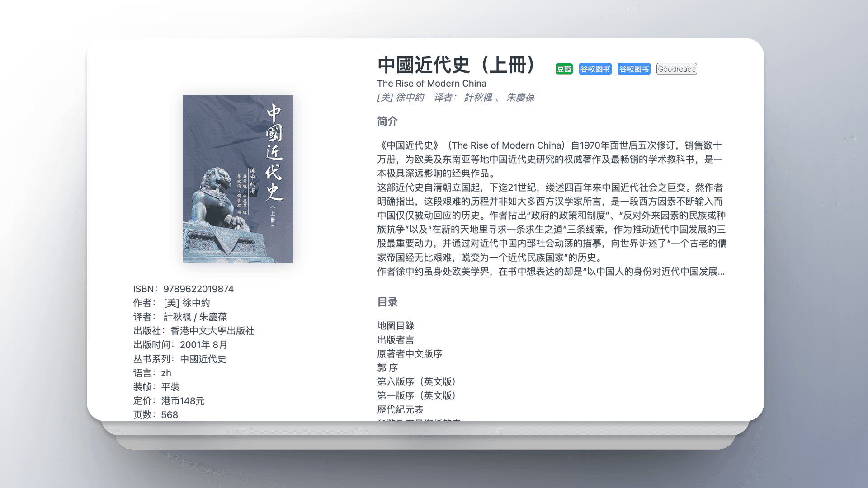Viewport: 868px width, 488px height.
Task: Click publication date 2001年 8月
Action: pyautogui.click(x=203, y=345)
